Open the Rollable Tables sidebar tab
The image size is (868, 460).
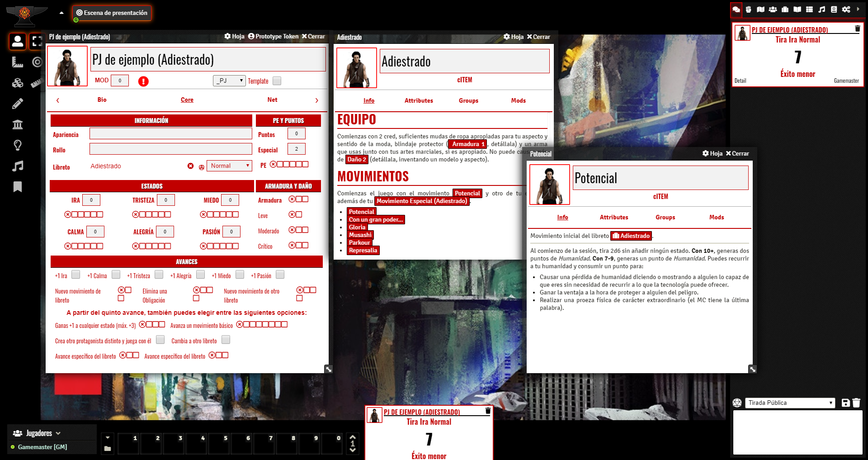click(x=810, y=9)
